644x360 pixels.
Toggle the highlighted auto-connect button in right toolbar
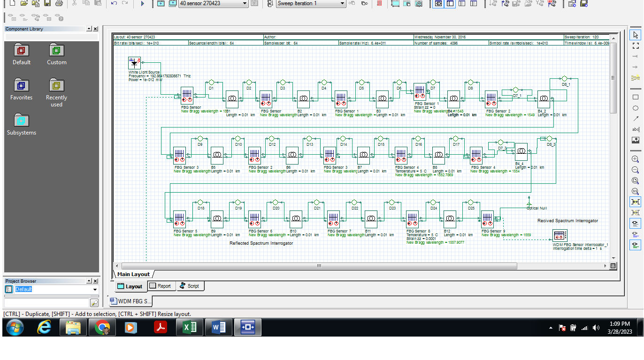point(636,202)
